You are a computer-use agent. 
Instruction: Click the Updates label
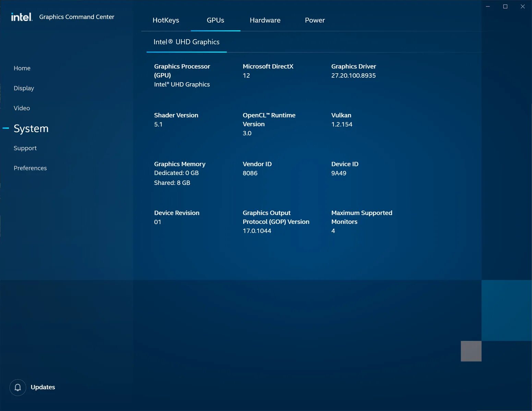(43, 387)
